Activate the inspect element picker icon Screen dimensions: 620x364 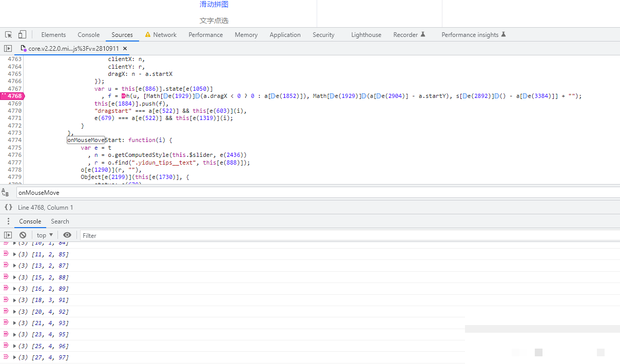tap(9, 35)
